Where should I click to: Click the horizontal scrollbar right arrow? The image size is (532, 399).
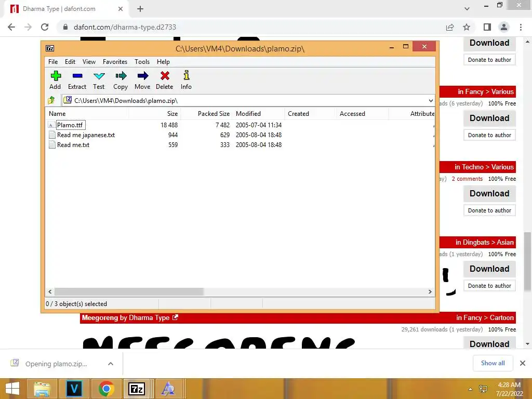coord(430,292)
